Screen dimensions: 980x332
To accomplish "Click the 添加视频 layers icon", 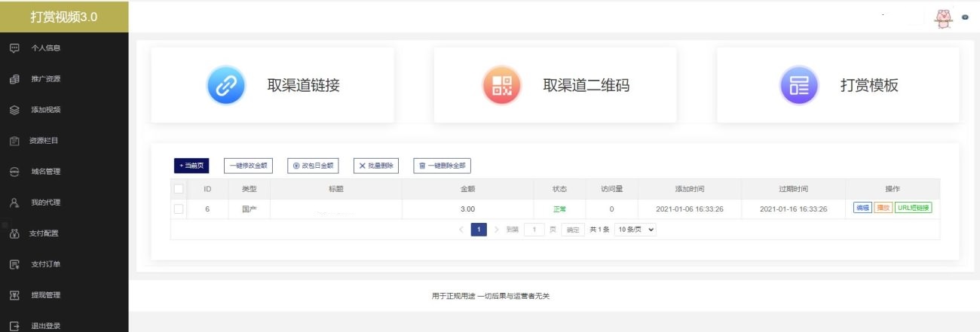I will coord(14,110).
